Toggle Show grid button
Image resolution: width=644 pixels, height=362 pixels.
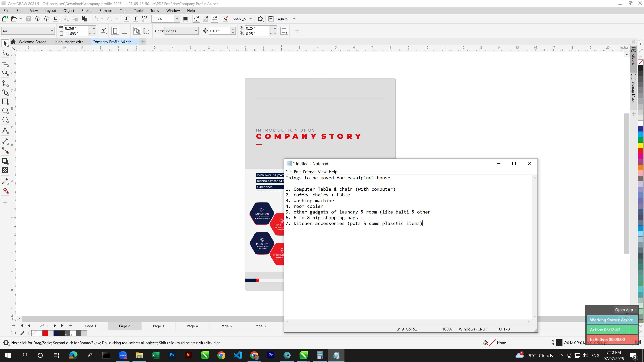[205, 19]
